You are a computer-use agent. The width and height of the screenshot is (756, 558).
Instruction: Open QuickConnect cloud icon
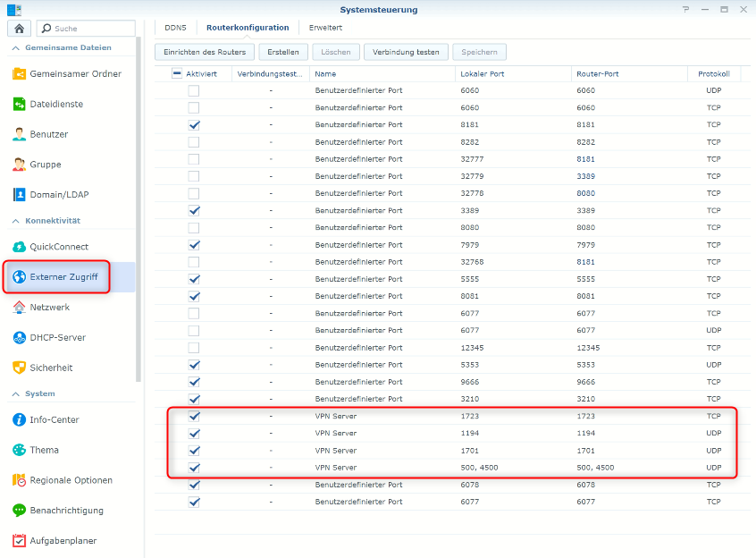[20, 247]
